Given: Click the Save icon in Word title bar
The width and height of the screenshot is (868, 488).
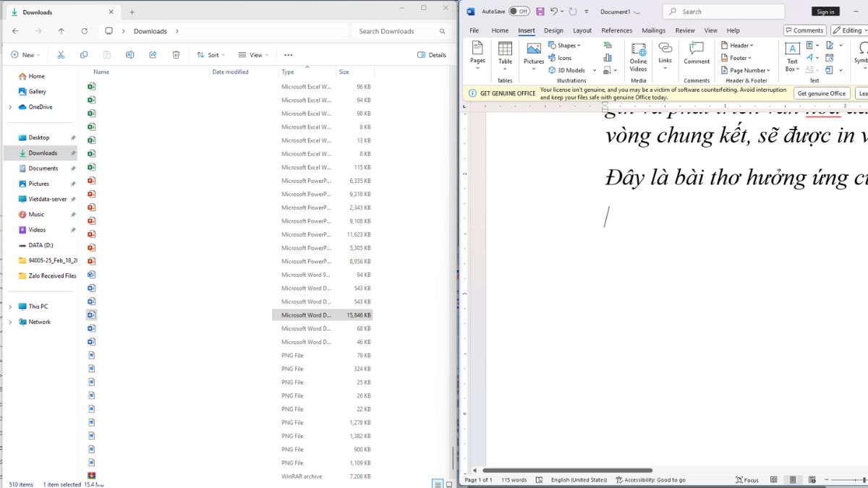Looking at the screenshot, I should [x=540, y=12].
